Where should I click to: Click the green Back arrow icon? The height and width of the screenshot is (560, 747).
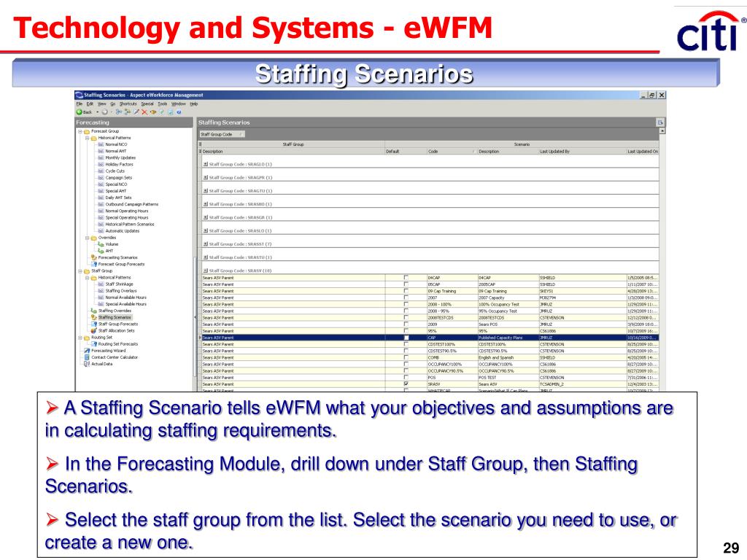79,112
